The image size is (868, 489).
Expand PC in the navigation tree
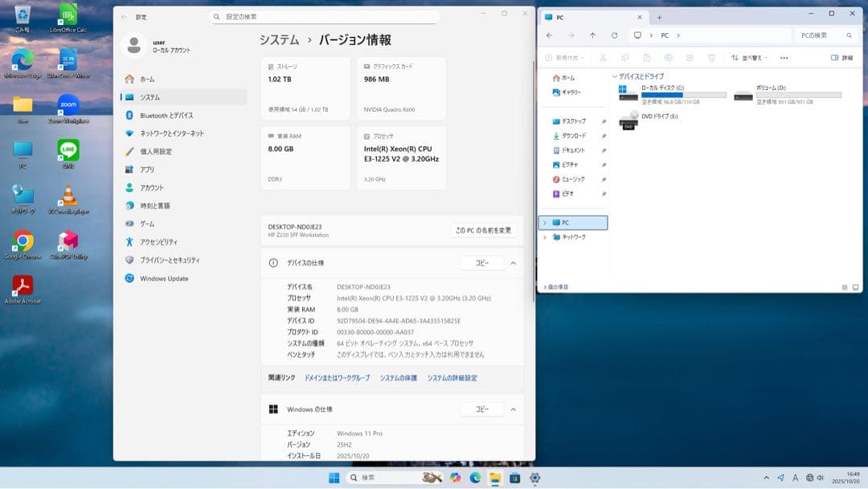click(545, 222)
